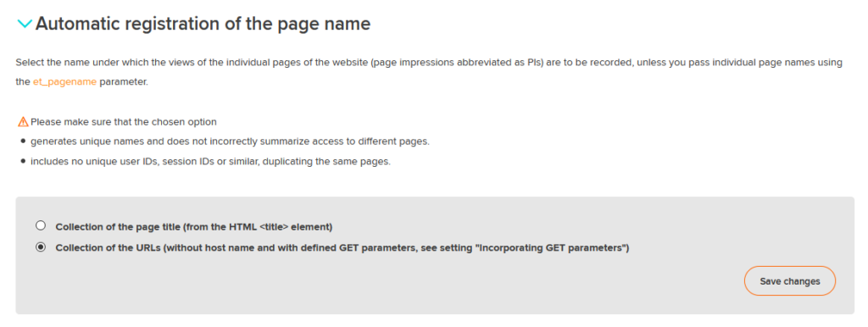Click the word "parameter." after et_pagename

[124, 82]
